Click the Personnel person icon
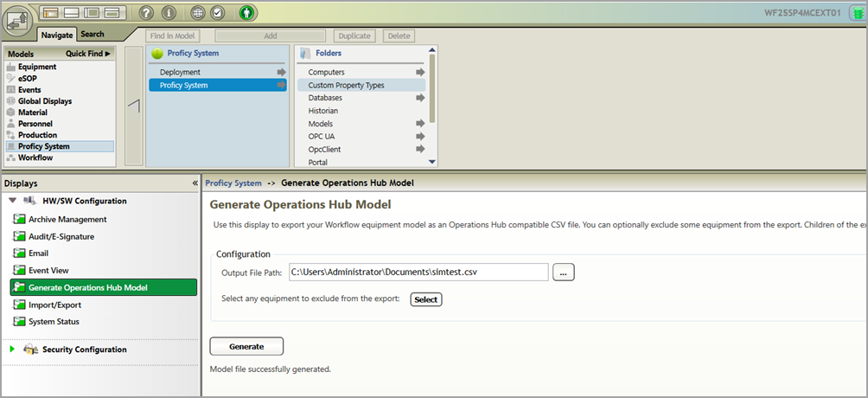The width and height of the screenshot is (868, 398). coord(11,124)
